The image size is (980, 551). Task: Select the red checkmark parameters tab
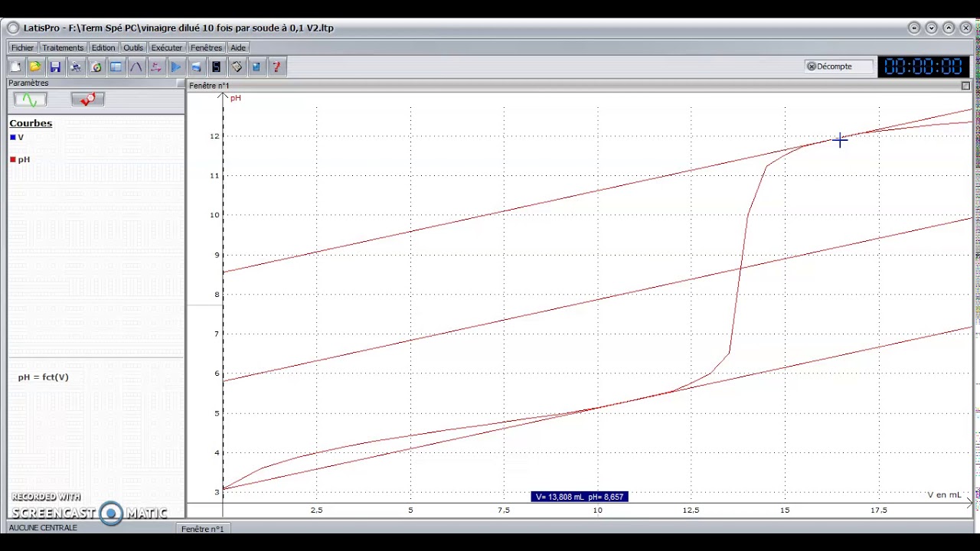point(87,99)
